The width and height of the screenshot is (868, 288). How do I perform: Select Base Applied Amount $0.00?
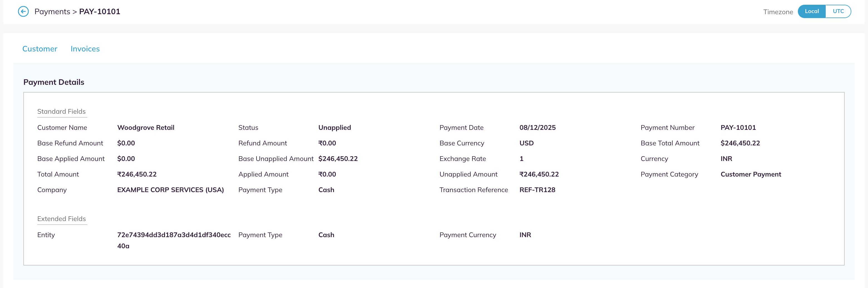[x=126, y=159]
